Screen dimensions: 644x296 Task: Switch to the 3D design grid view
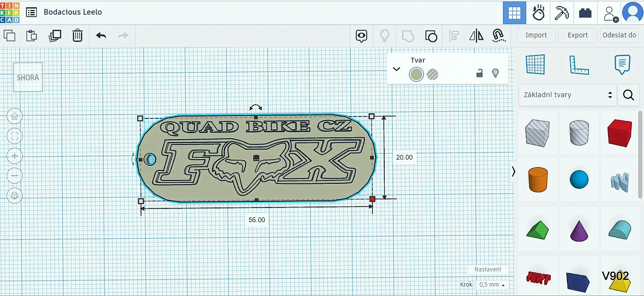tap(514, 13)
